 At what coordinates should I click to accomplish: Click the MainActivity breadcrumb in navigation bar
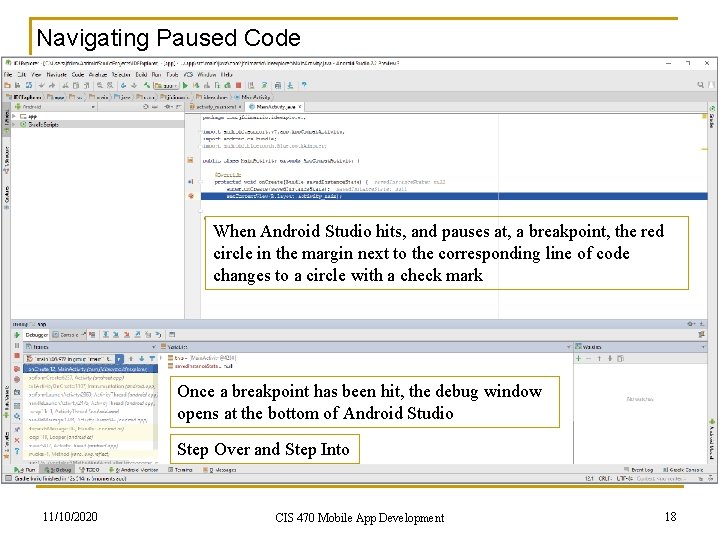(x=253, y=97)
